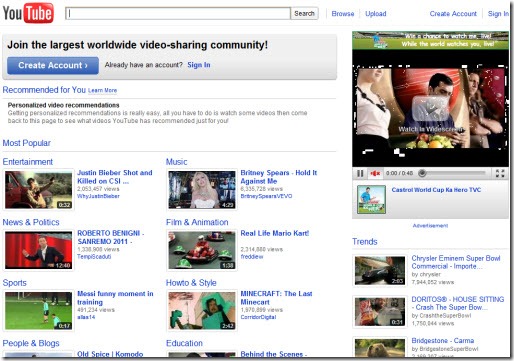Screen dimensions: 514x361
Task: Click the ad banner at top of player
Action: coord(430,40)
